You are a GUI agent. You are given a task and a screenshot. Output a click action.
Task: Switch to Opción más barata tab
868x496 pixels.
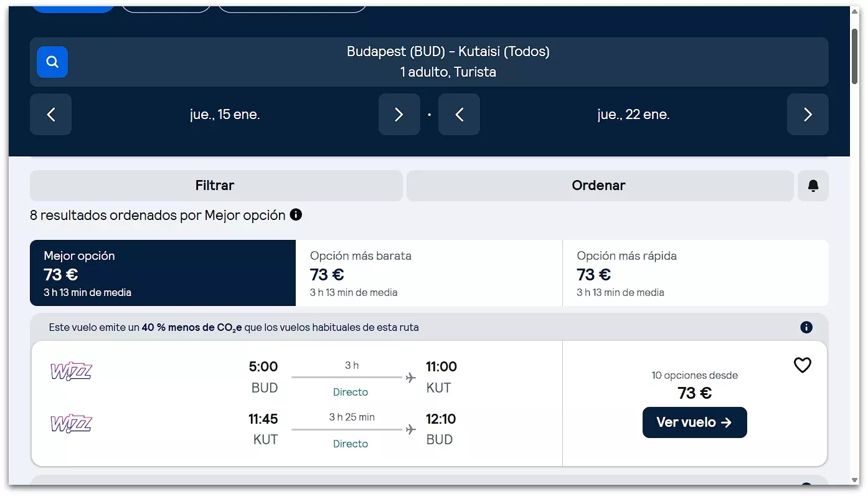pos(428,273)
